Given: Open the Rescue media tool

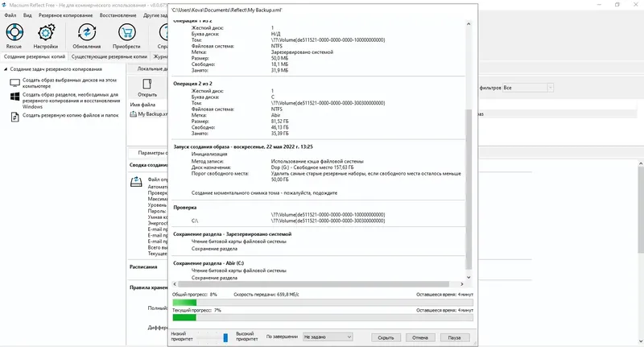Looking at the screenshot, I should pyautogui.click(x=14, y=32).
